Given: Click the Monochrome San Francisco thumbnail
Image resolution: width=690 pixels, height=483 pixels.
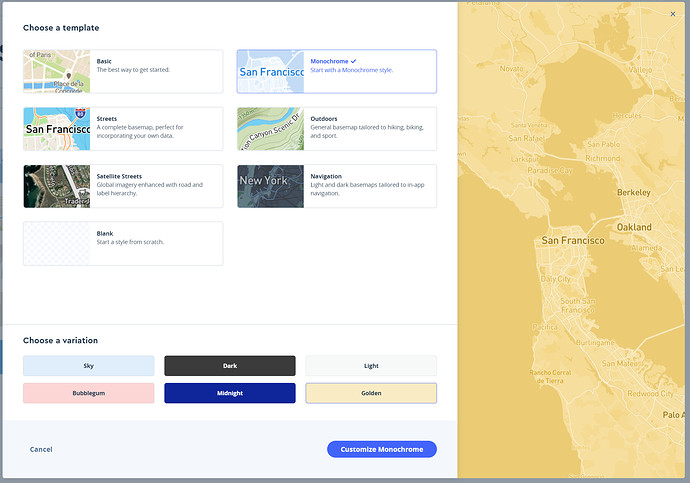Looking at the screenshot, I should click(271, 71).
